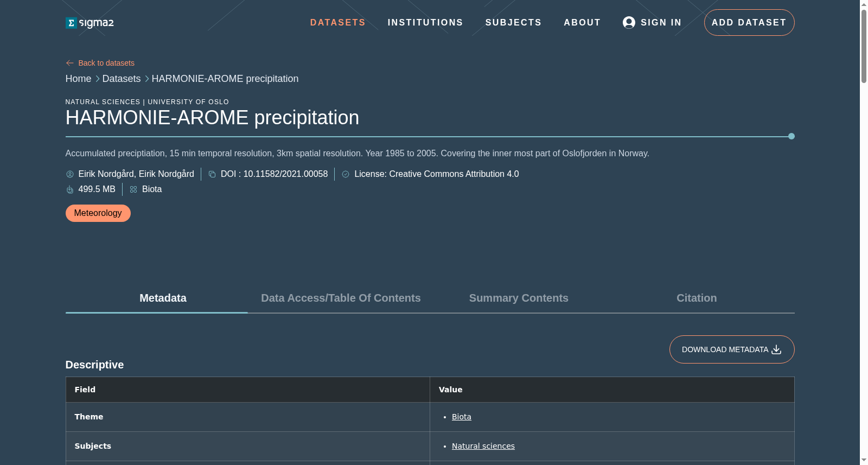This screenshot has height=465, width=868.
Task: Select the Metadata tab
Action: pos(163,298)
